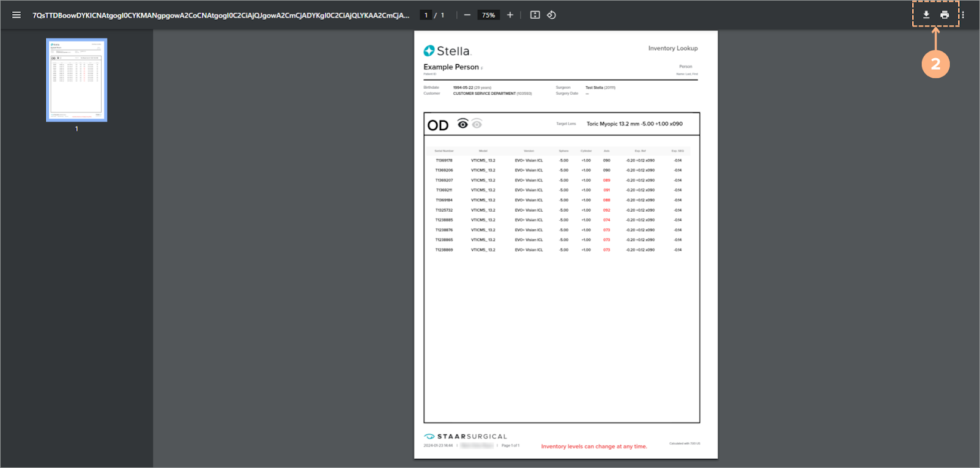Select the page 1 thumbnail in sidebar
This screenshot has width=980, height=468.
(76, 80)
